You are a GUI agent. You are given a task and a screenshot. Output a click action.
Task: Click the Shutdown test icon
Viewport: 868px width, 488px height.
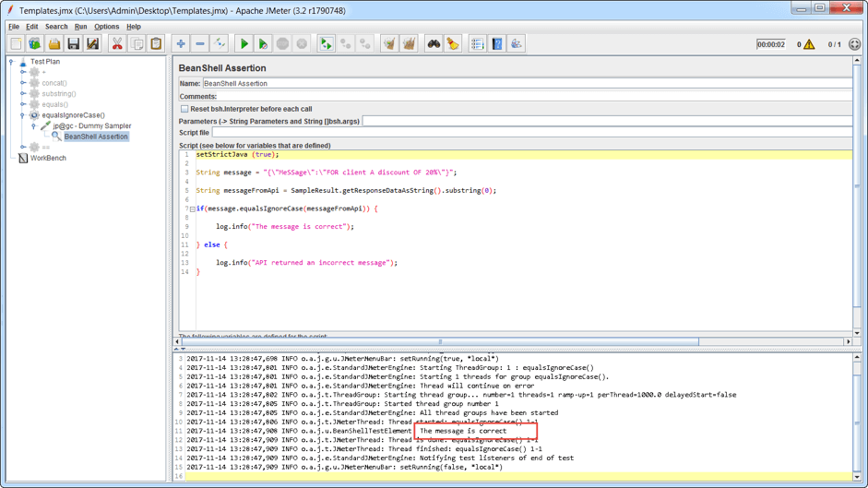pos(302,43)
